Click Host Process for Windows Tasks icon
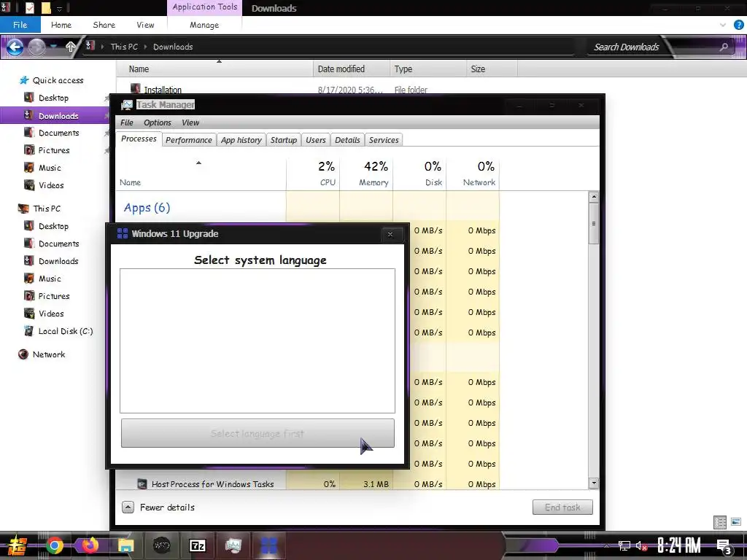Image resolution: width=747 pixels, height=560 pixels. 142,484
